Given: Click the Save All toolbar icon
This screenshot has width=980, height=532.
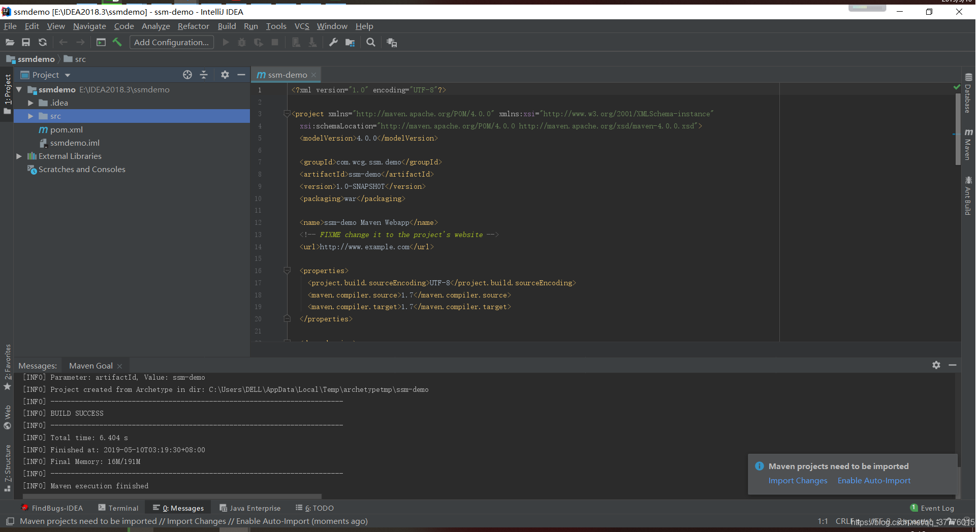Looking at the screenshot, I should click(x=26, y=43).
